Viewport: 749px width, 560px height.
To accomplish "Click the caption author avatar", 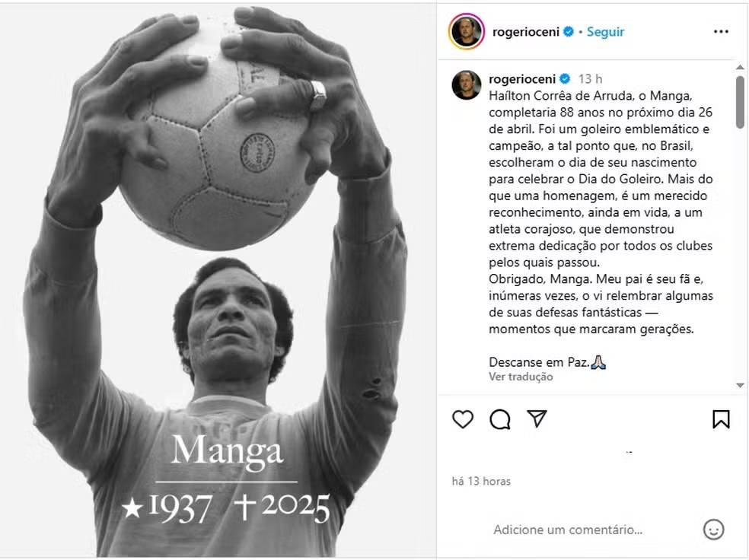I will coord(466,85).
